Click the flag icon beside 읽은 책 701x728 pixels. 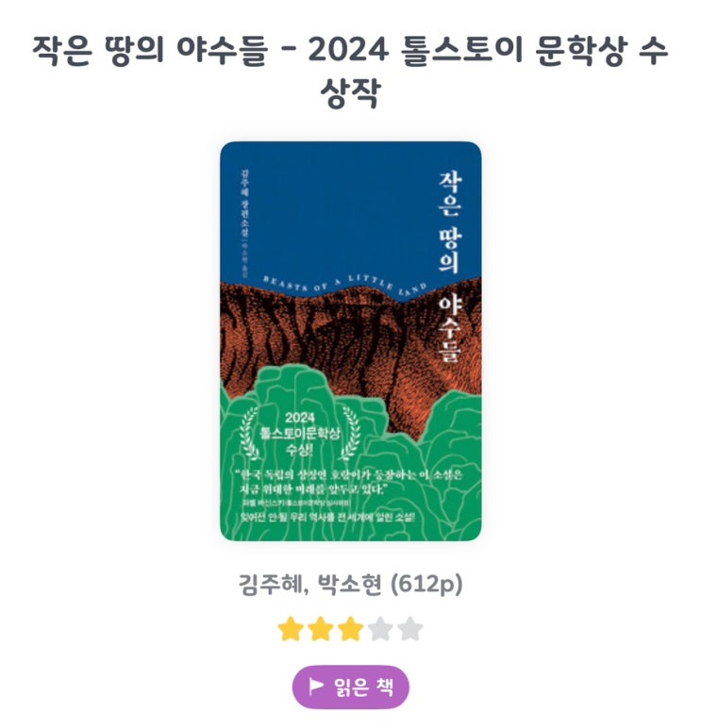coord(316,686)
